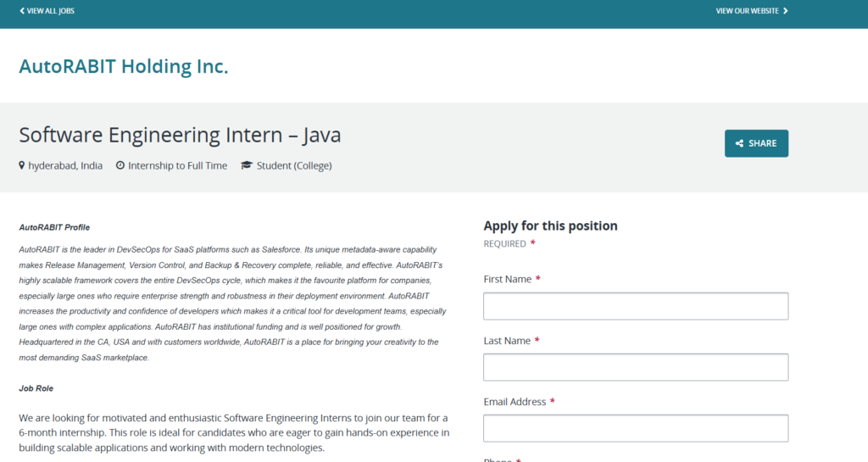Image resolution: width=868 pixels, height=462 pixels.
Task: Click the AutoRABIT Profile section heading
Action: pos(54,227)
